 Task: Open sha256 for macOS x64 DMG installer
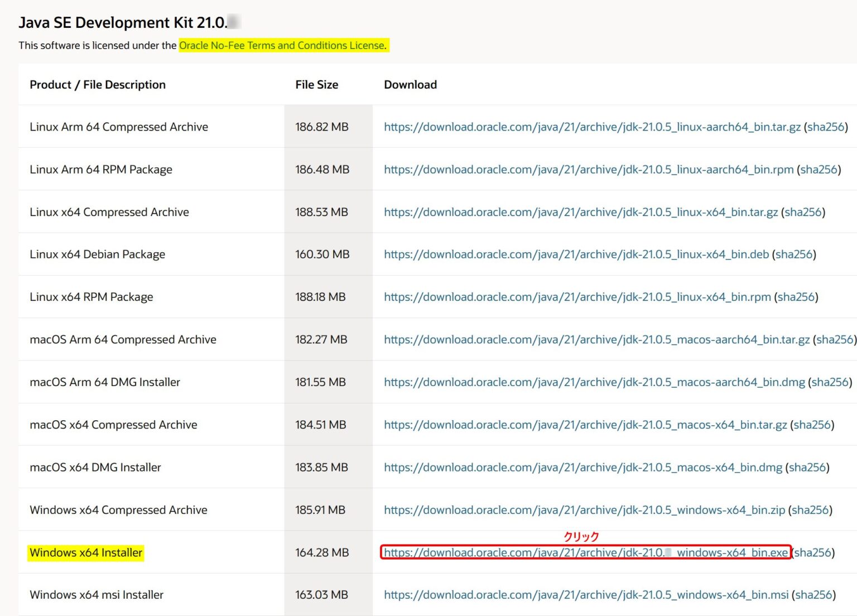[x=807, y=467]
